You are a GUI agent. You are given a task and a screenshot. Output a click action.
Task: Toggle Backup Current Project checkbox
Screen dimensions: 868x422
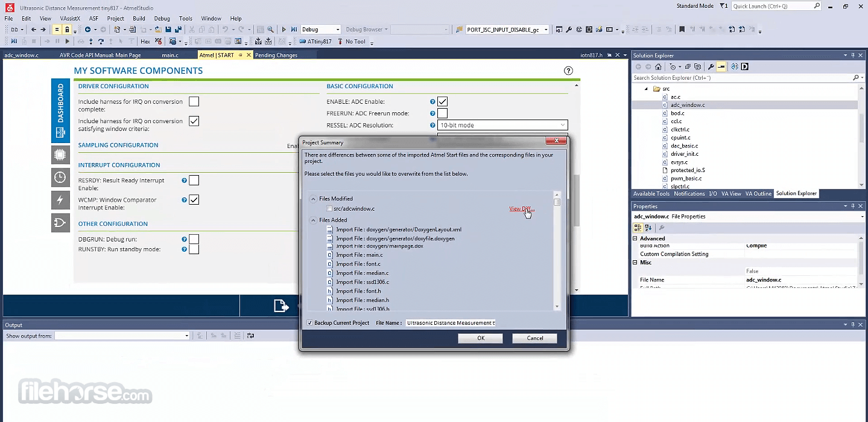[x=309, y=322]
